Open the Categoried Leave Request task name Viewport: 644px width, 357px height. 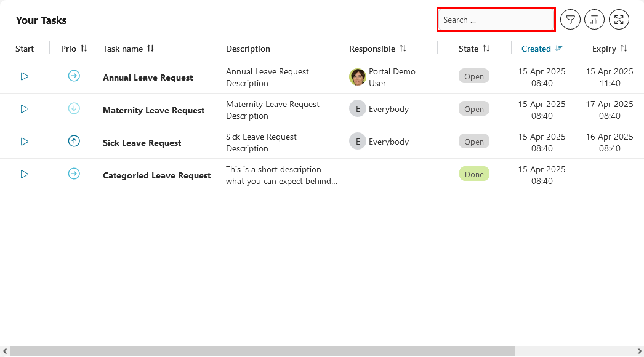point(156,175)
